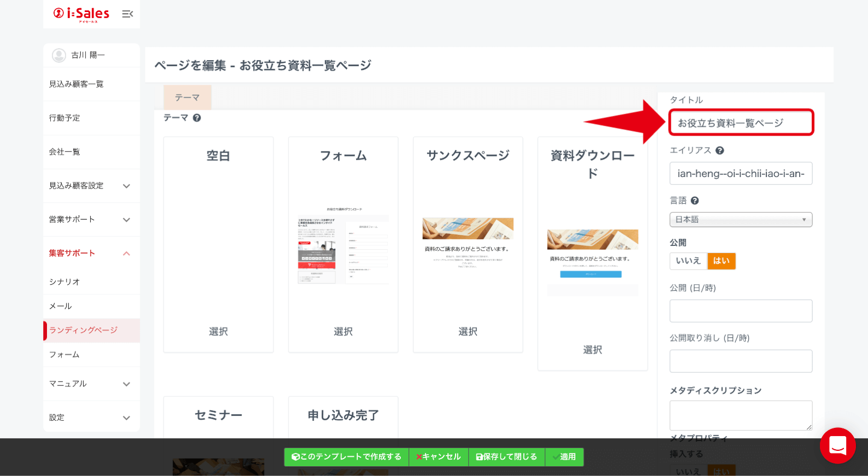Click このテンプレートで作成する button

coord(346,457)
